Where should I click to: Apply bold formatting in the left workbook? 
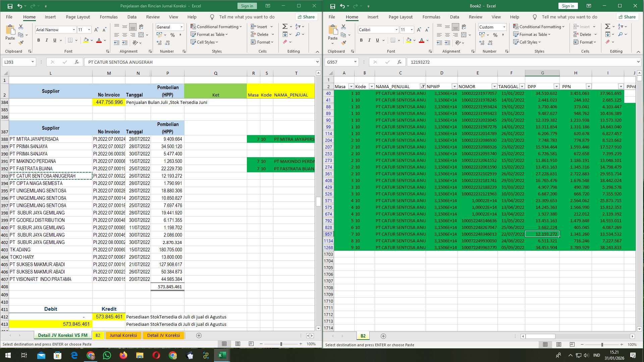coord(38,40)
